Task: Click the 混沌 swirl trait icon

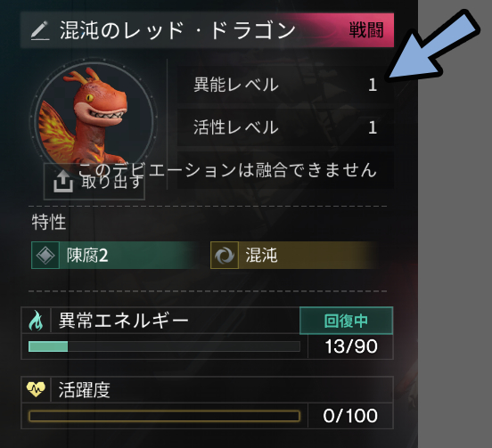Action: [225, 255]
